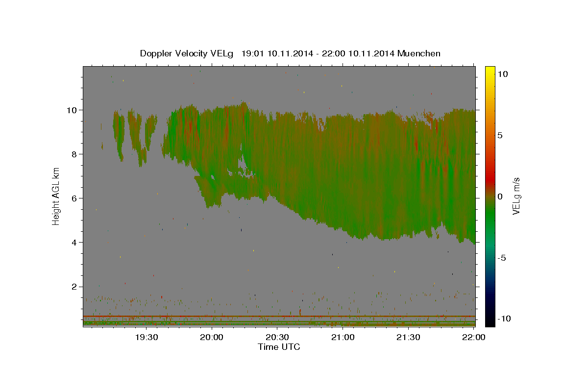
Task: Click the colorbar tick label 5
Action: pos(500,135)
